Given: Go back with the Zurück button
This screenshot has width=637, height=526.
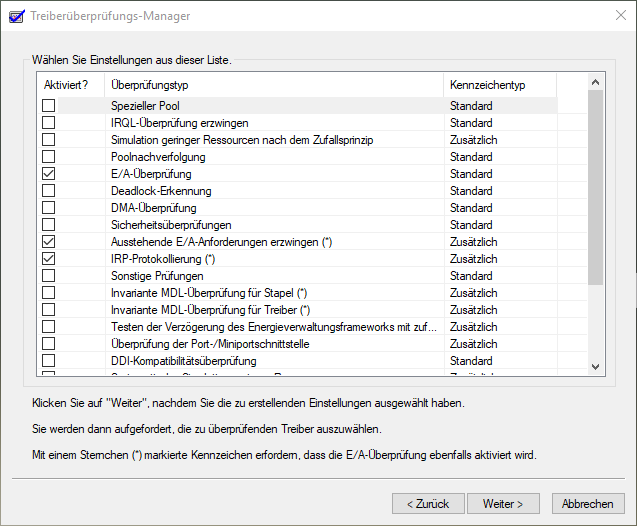Looking at the screenshot, I should 427,503.
